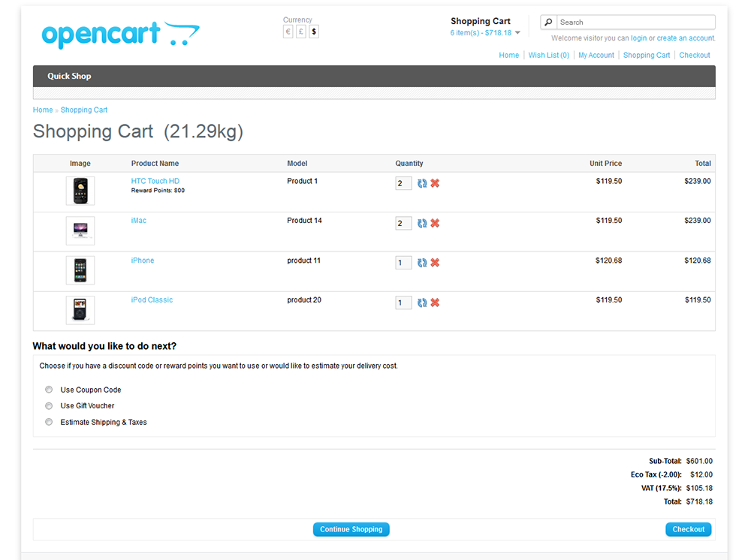Screen dimensions: 751x560
Task: Click the Eco Tax (-2.00) label
Action: [656, 475]
